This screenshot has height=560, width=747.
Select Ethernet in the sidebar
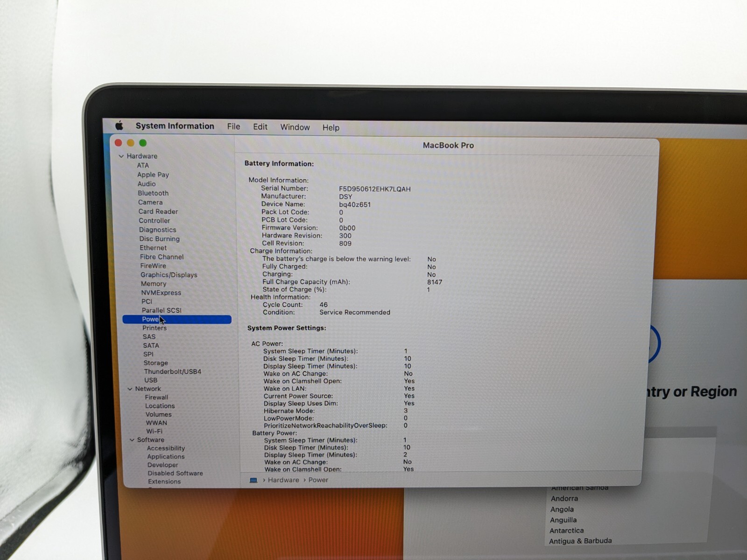[x=153, y=248]
